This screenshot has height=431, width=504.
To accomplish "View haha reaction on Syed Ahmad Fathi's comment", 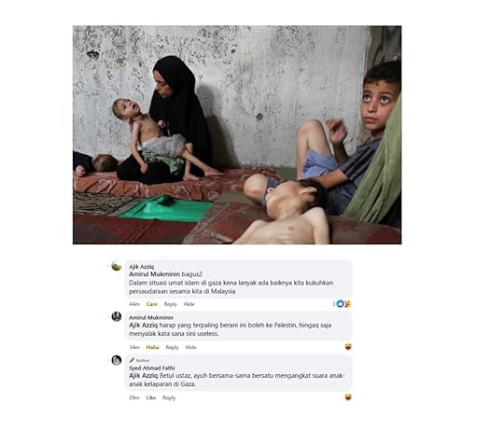I will [x=348, y=397].
